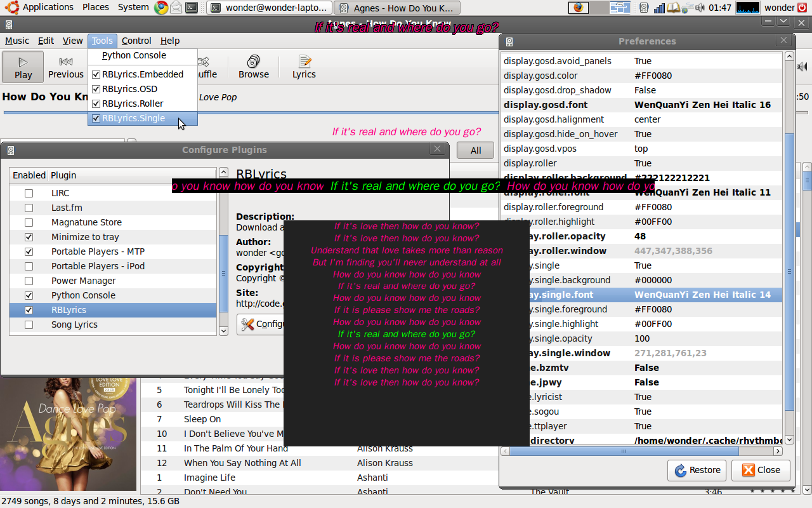
Task: Click the Plugin column header
Action: pos(132,175)
